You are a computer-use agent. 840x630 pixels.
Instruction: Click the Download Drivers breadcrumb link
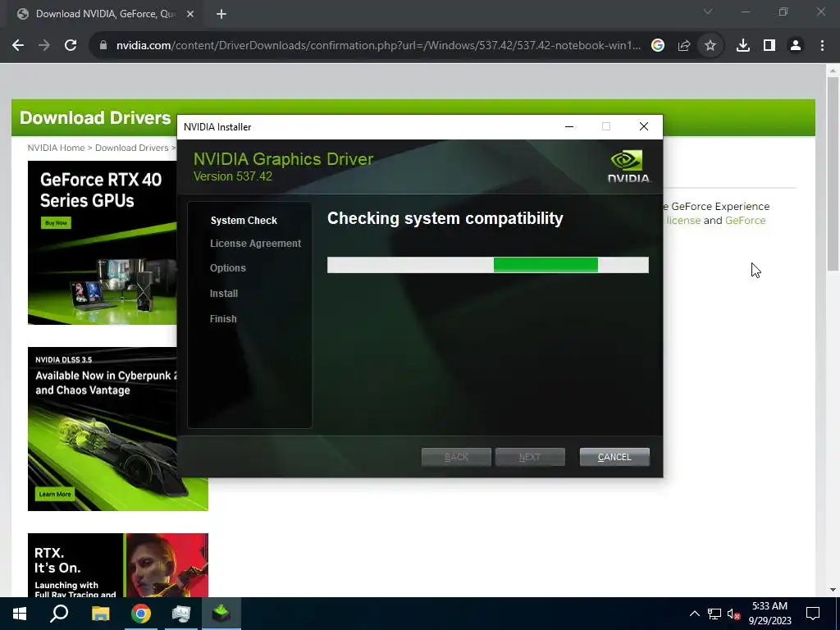coord(132,148)
